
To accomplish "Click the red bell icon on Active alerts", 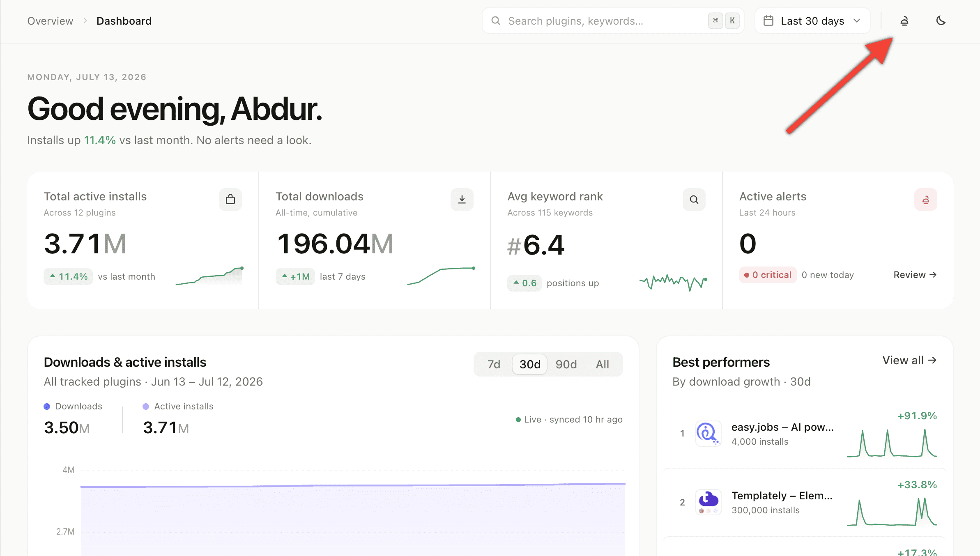I will click(926, 200).
